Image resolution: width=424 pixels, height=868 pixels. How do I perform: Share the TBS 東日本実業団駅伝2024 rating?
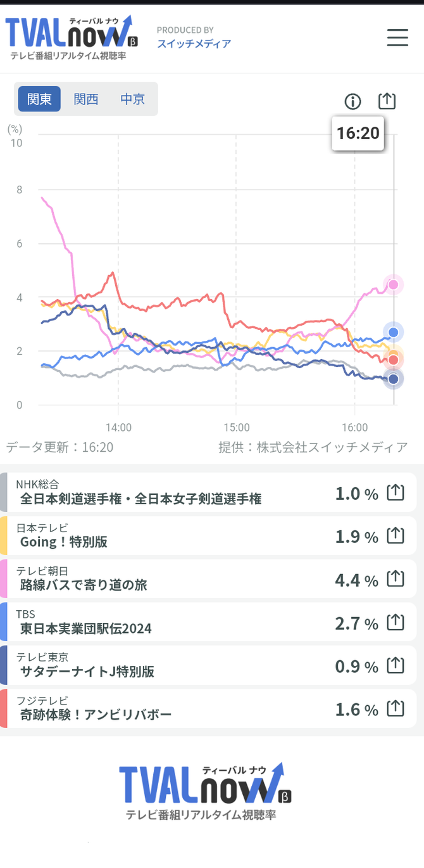click(x=396, y=622)
